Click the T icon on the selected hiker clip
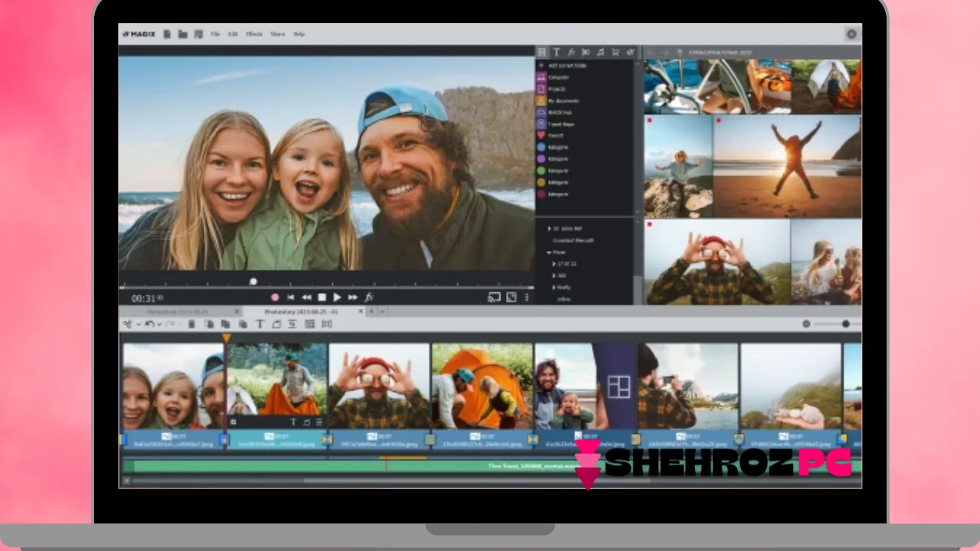This screenshot has width=980, height=551. 293,422
